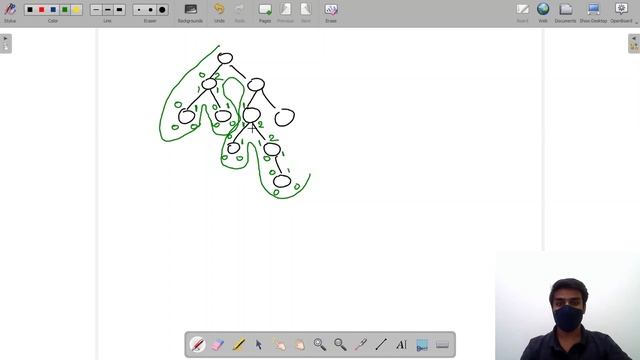Select the Zoom in magnifier

tap(320, 344)
